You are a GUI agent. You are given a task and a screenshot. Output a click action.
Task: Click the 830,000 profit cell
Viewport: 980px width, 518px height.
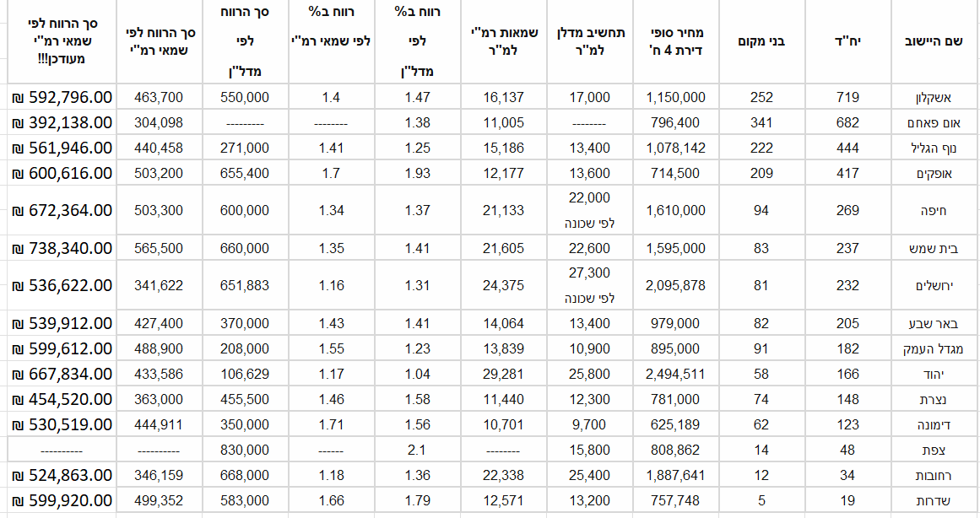(x=246, y=450)
